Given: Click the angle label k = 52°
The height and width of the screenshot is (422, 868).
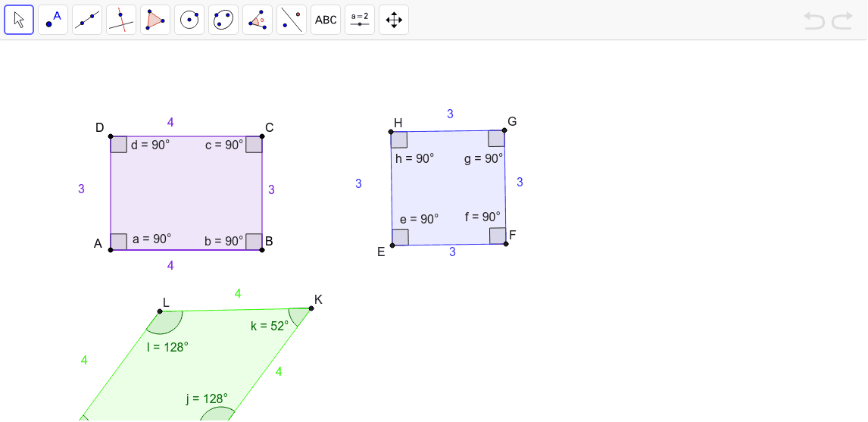Looking at the screenshot, I should [270, 326].
